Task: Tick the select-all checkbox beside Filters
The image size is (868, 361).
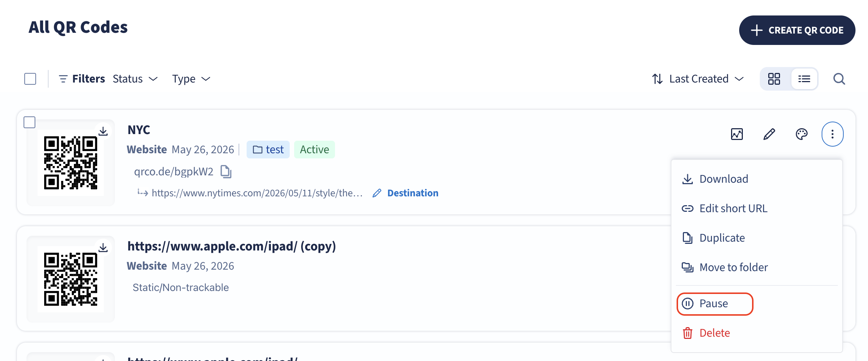Action: (x=30, y=79)
